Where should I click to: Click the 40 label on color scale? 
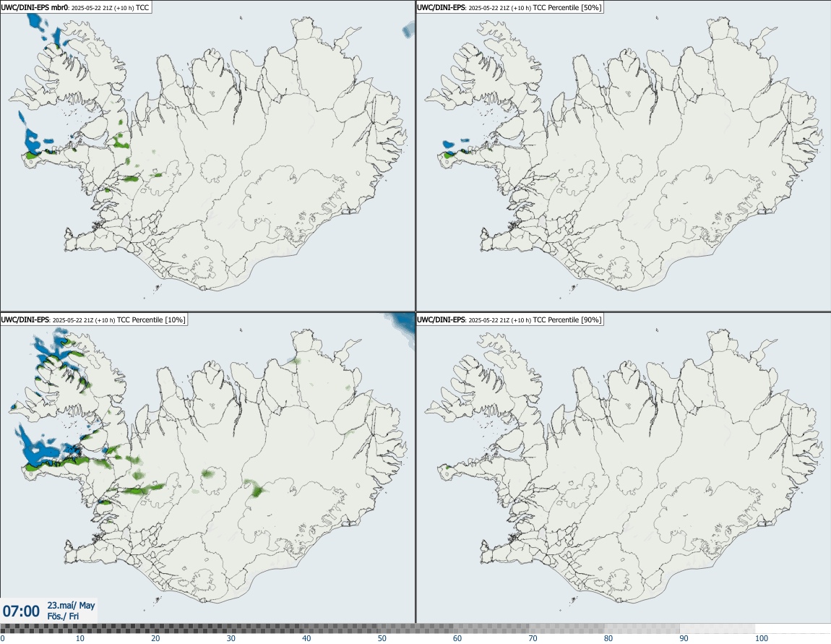[x=306, y=638]
